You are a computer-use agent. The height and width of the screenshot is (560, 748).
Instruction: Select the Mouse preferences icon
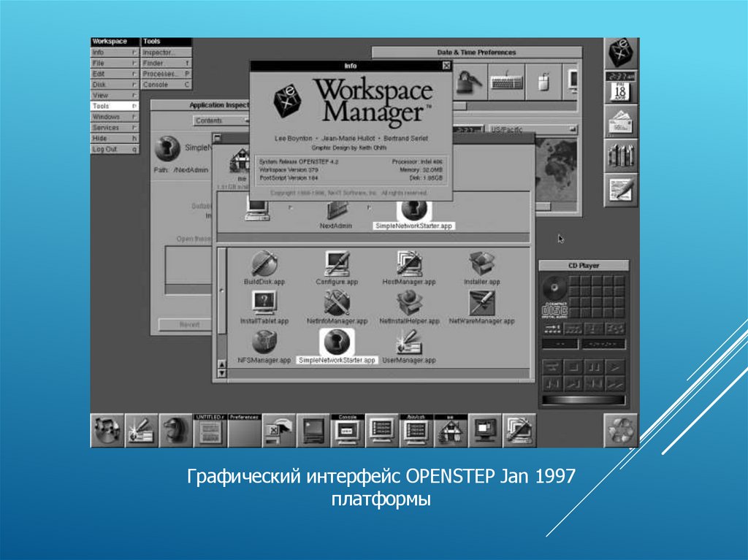coord(543,82)
